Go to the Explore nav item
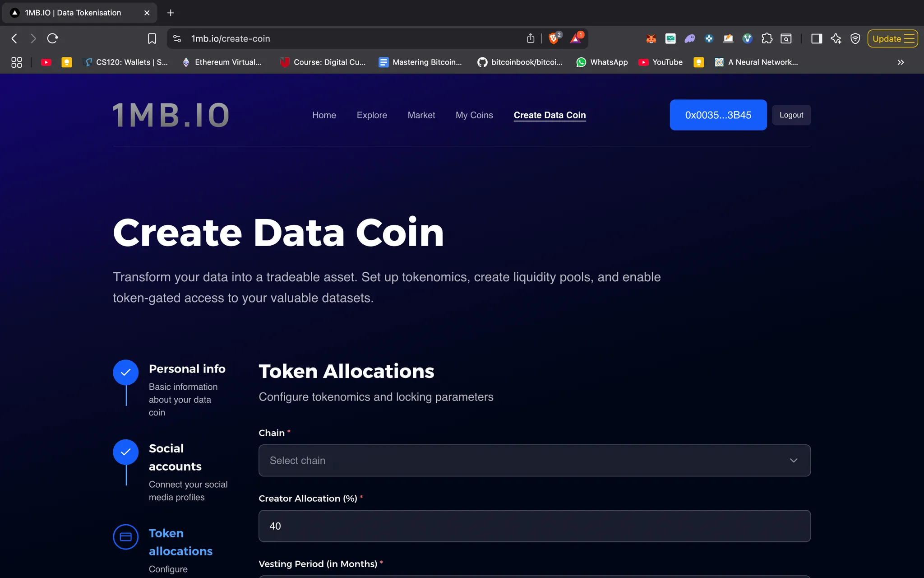Viewport: 924px width, 578px height. click(371, 115)
